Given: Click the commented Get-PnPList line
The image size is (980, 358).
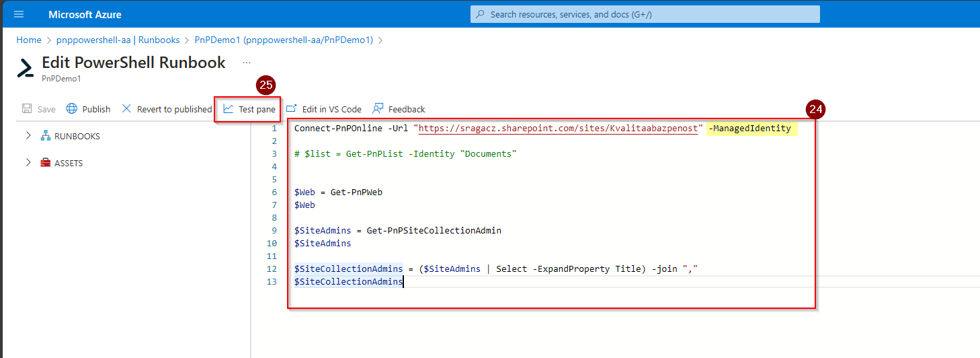Looking at the screenshot, I should click(405, 153).
